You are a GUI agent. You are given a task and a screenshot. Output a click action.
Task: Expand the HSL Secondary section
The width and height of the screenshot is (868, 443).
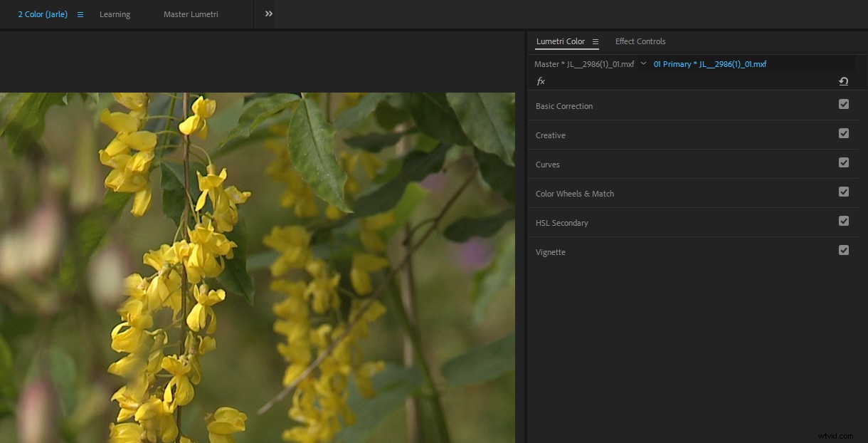click(x=562, y=222)
